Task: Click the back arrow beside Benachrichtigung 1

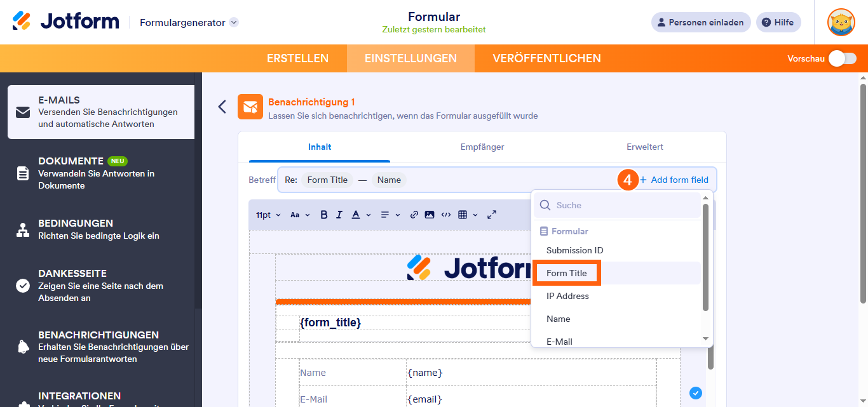Action: pyautogui.click(x=222, y=107)
